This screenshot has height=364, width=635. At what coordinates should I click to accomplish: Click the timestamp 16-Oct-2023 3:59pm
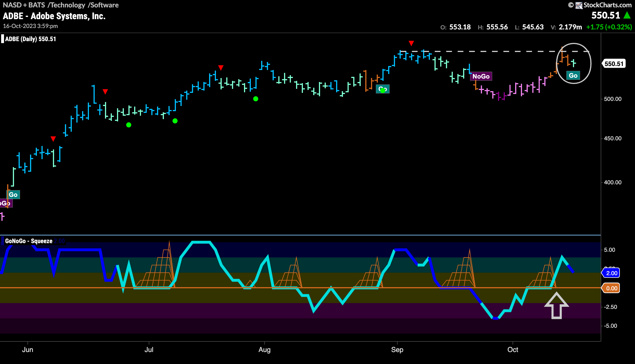[x=30, y=26]
